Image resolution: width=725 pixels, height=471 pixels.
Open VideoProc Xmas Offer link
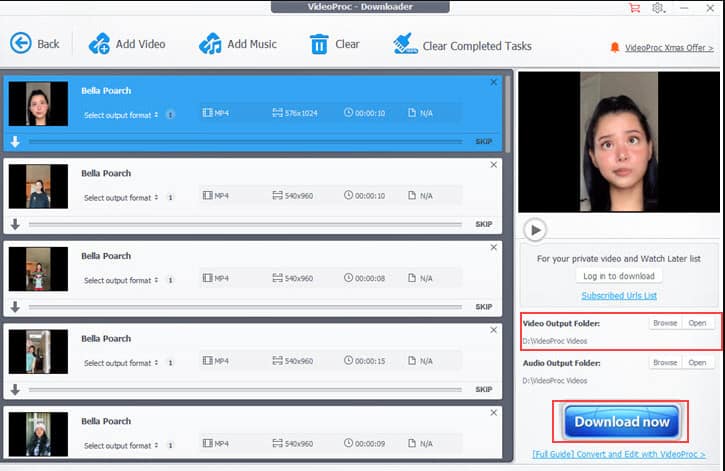click(x=669, y=48)
